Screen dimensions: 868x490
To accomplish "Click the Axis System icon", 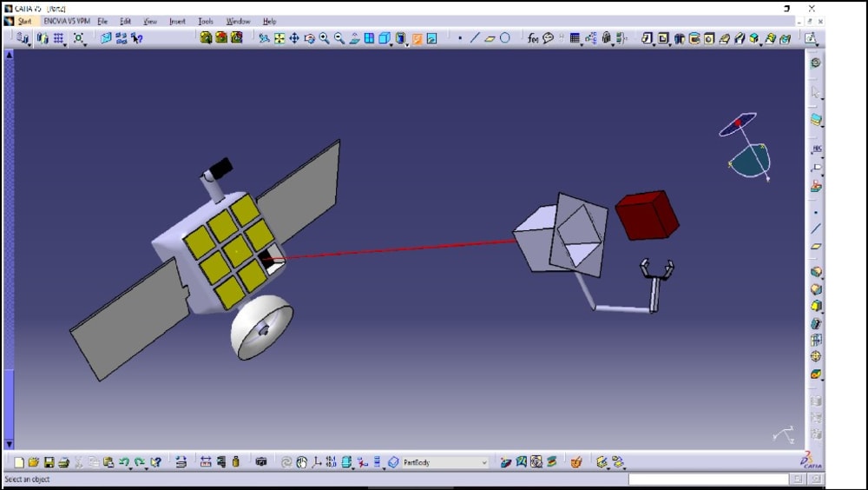I will pyautogui.click(x=316, y=461).
